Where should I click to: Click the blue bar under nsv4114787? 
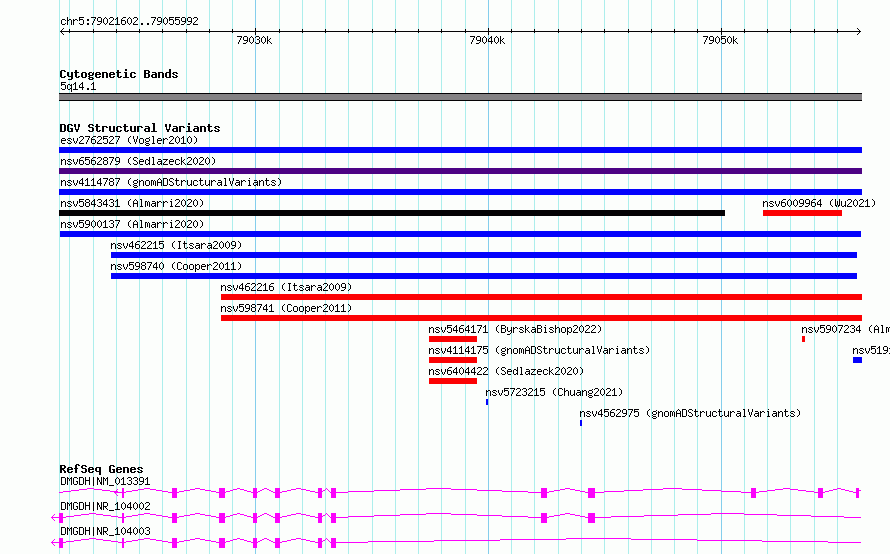pos(460,192)
